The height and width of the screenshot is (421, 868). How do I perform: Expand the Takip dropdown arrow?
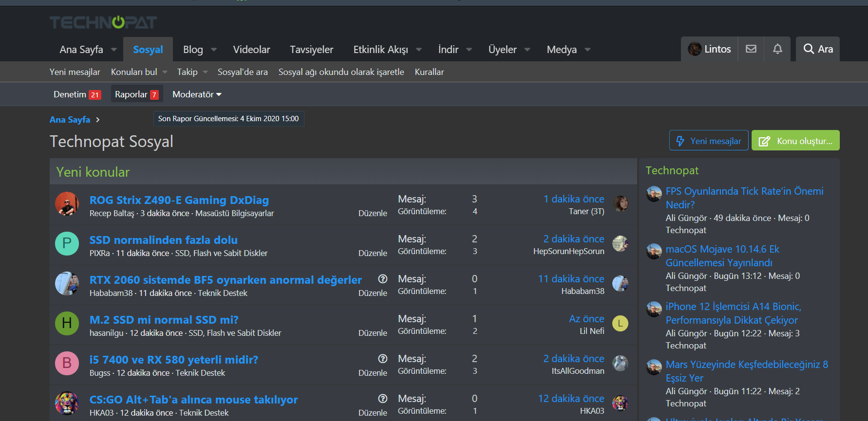coord(206,72)
